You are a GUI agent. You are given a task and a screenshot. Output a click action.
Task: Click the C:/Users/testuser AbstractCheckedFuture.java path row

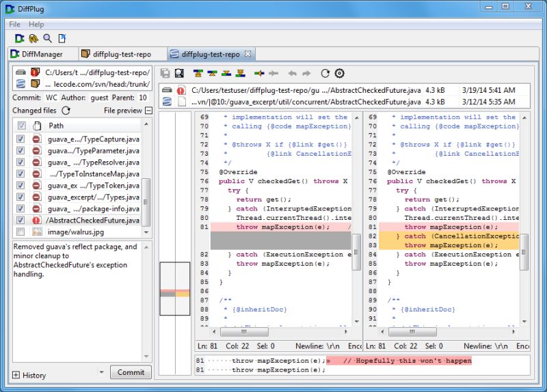coord(345,90)
